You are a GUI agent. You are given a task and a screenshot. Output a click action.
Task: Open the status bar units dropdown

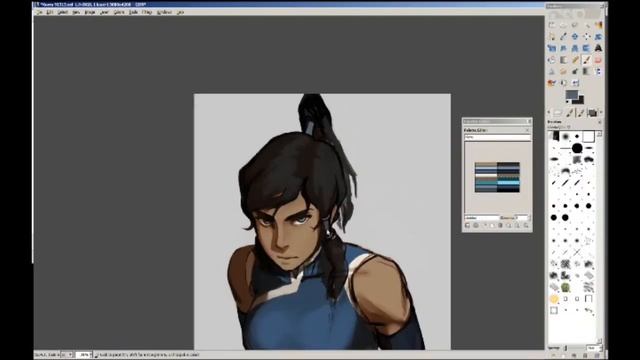click(x=67, y=355)
